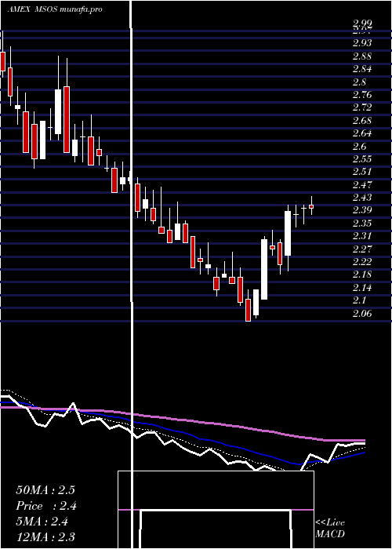Click the 2.55 price axis label
This screenshot has height=549, width=392.
[362, 159]
